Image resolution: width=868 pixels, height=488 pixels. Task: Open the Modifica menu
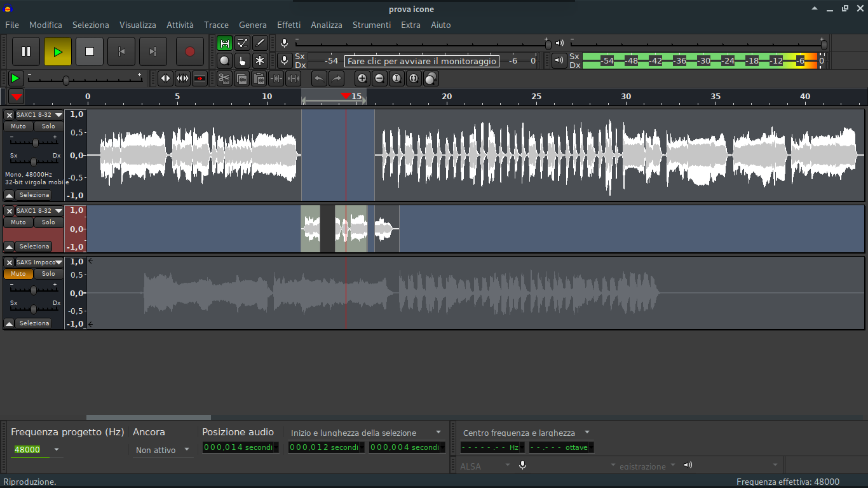46,25
